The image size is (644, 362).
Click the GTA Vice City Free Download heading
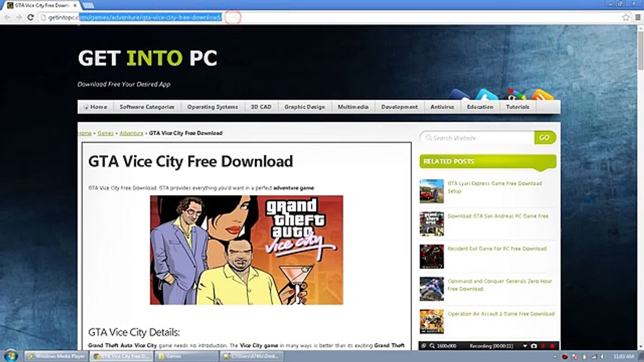tap(190, 161)
